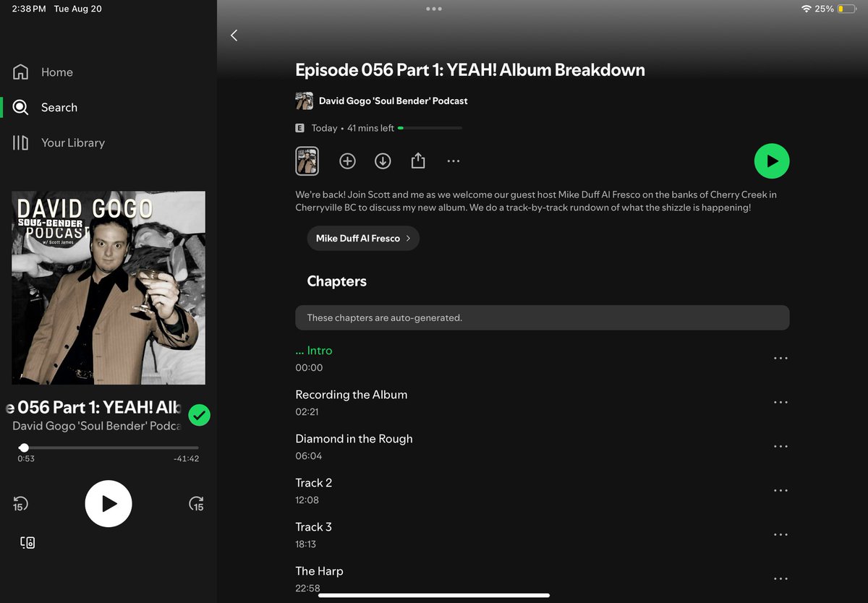Tap the 0:53 elapsed time label
The width and height of the screenshot is (868, 603).
(26, 458)
